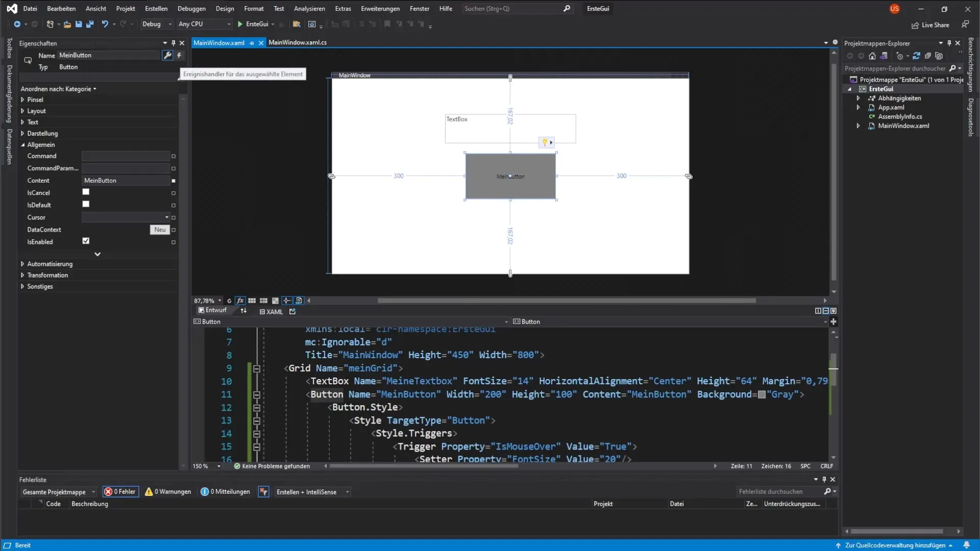Expand the Transformation category
The height and width of the screenshot is (551, 980).
[22, 275]
